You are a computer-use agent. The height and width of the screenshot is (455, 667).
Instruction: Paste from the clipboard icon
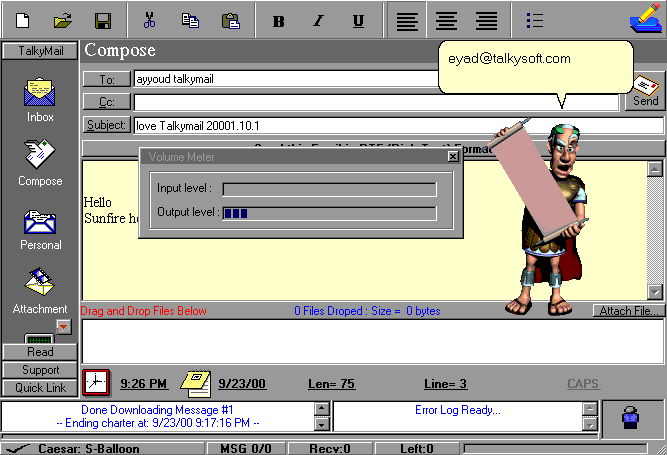231,21
